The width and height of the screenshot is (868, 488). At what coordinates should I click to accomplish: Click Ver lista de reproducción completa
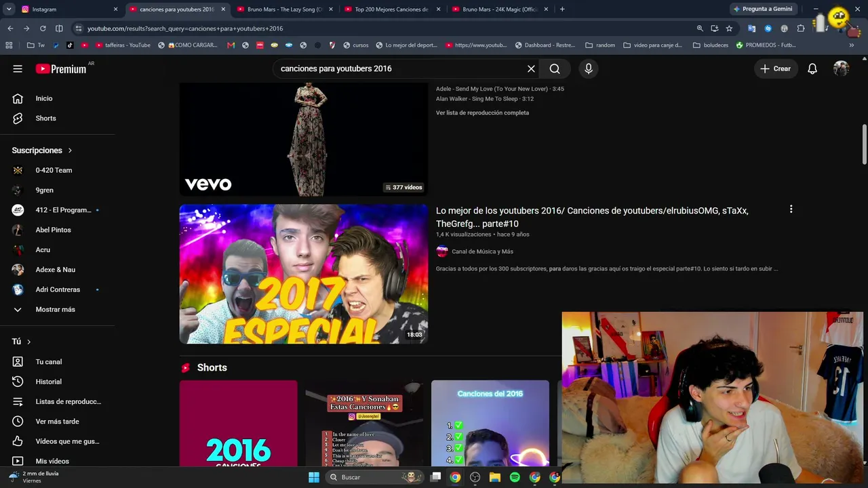(x=482, y=113)
